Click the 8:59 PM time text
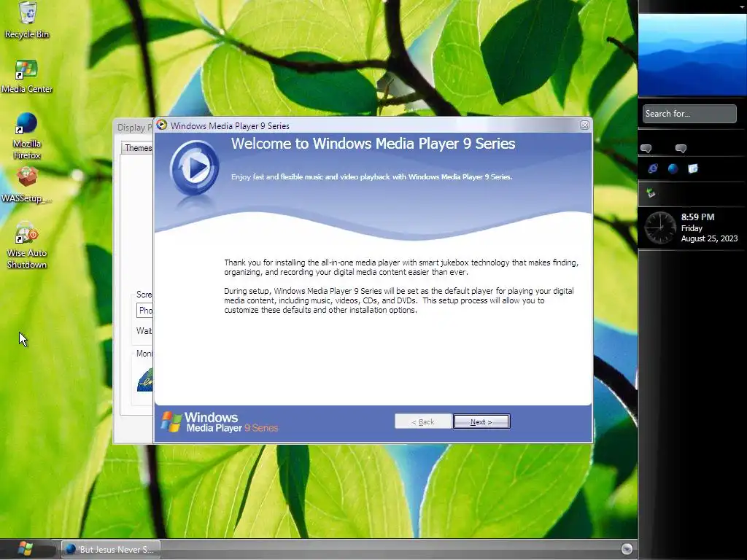747x560 pixels. click(697, 217)
